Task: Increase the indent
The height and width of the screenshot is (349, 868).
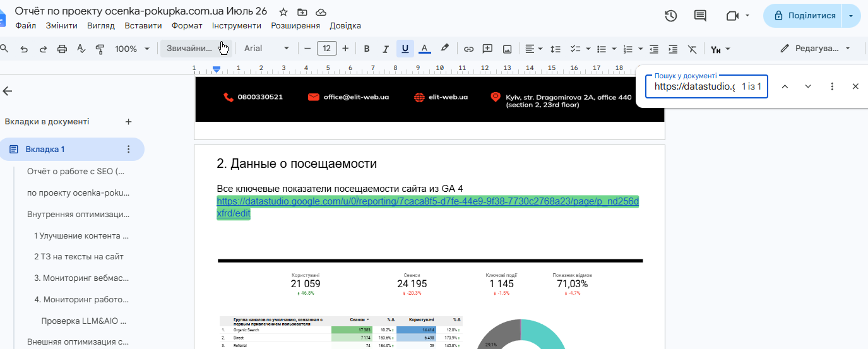Action: [x=673, y=49]
